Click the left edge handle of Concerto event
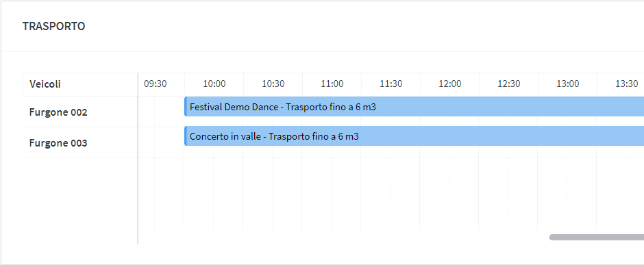 [186, 136]
